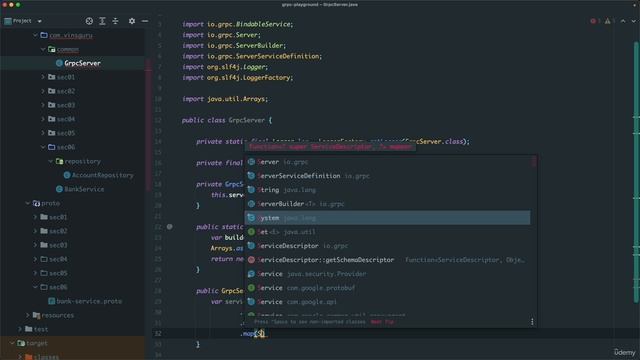Open the project panel settings gear
The width and height of the screenshot is (640, 360).
(x=132, y=21)
